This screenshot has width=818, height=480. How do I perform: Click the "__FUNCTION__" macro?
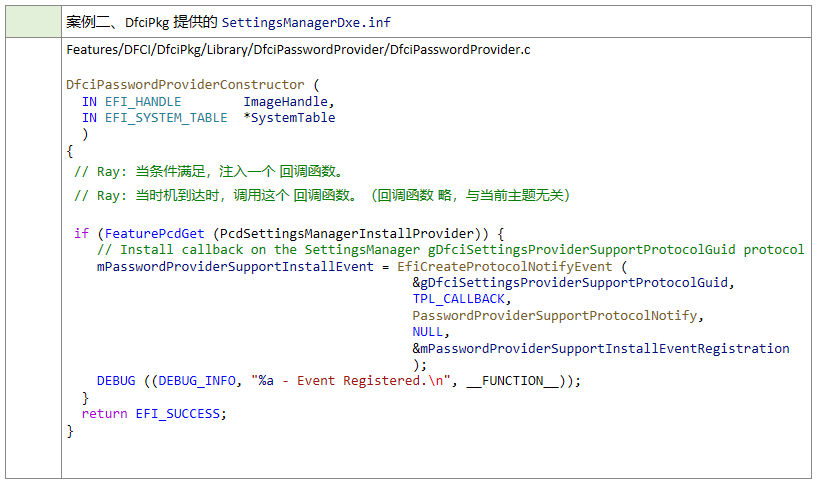(513, 381)
